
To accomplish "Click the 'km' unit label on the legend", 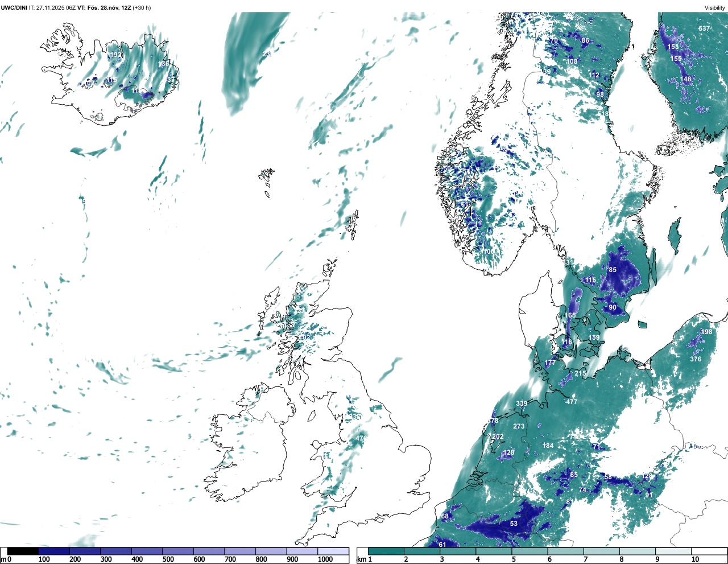I will (361, 559).
